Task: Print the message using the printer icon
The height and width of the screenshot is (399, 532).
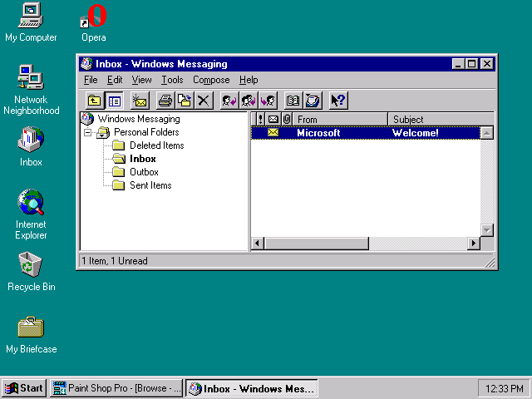Action: 165,101
